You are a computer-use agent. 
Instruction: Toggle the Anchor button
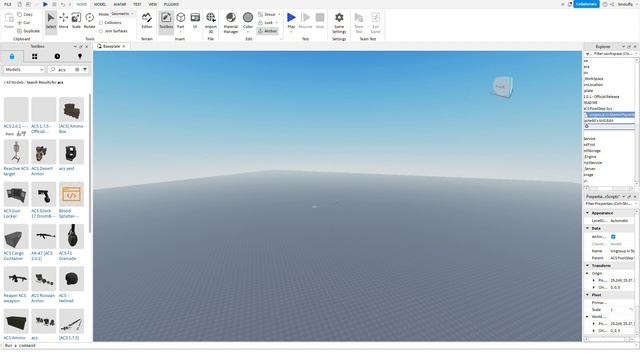point(267,31)
